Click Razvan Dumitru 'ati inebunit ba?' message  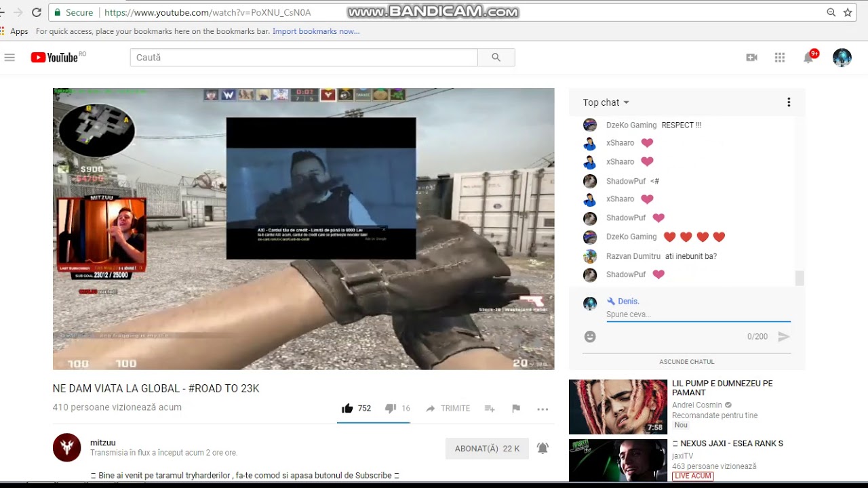tap(691, 256)
